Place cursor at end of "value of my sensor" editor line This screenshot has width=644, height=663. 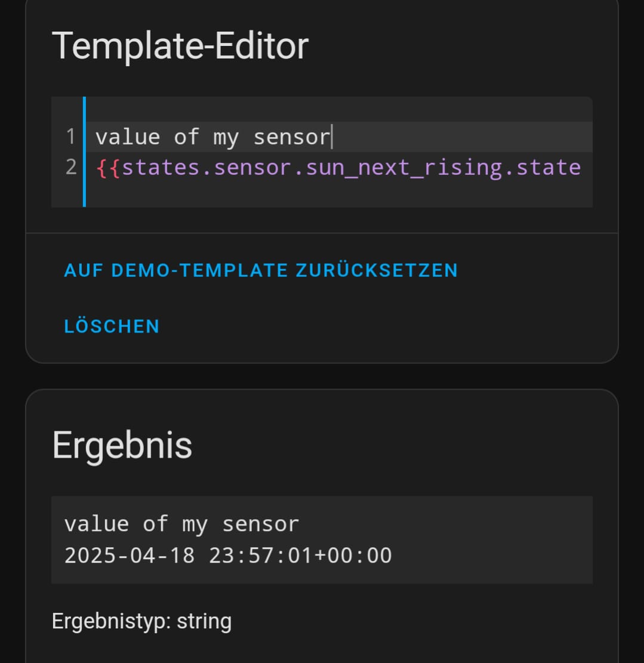(x=331, y=137)
